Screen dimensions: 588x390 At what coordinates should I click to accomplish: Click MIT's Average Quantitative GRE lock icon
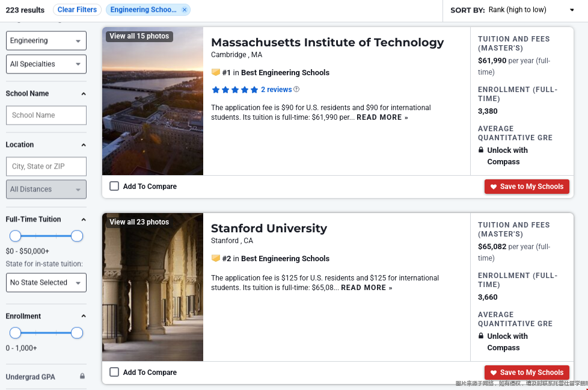tap(481, 150)
